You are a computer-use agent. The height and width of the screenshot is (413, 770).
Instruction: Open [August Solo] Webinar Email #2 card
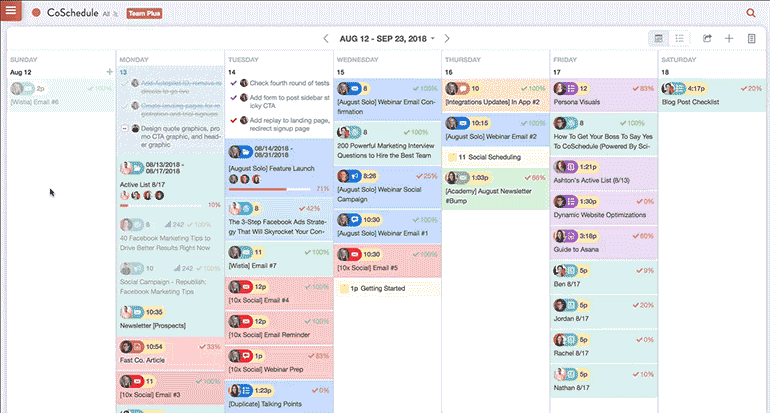coord(495,129)
